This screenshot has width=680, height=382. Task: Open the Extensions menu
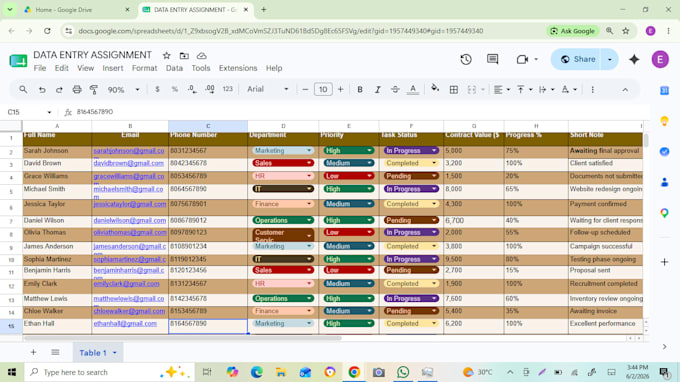coord(238,68)
